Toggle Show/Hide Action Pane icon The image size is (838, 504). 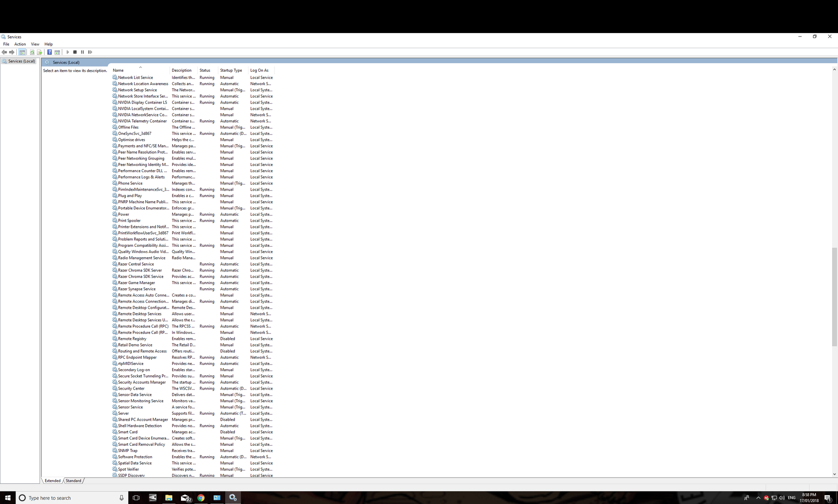pyautogui.click(x=57, y=52)
